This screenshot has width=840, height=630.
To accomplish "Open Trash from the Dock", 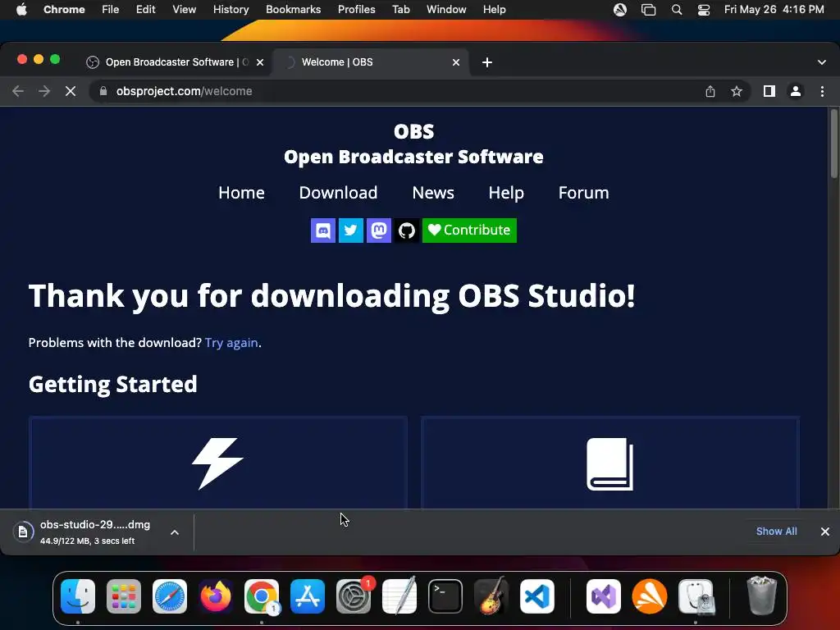I will coord(761,596).
